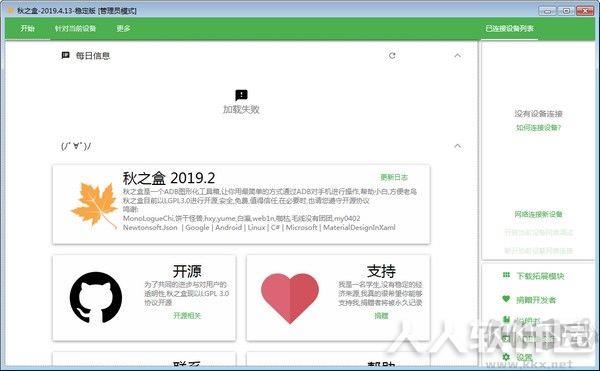Image resolution: width=600 pixels, height=371 pixels.
Task: Open the 捐赠开发者 entry
Action: click(x=536, y=300)
